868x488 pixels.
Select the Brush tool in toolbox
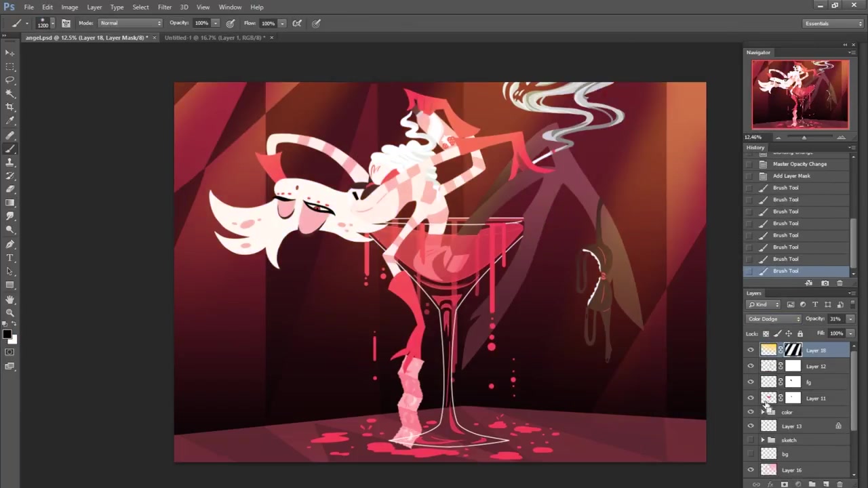9,149
